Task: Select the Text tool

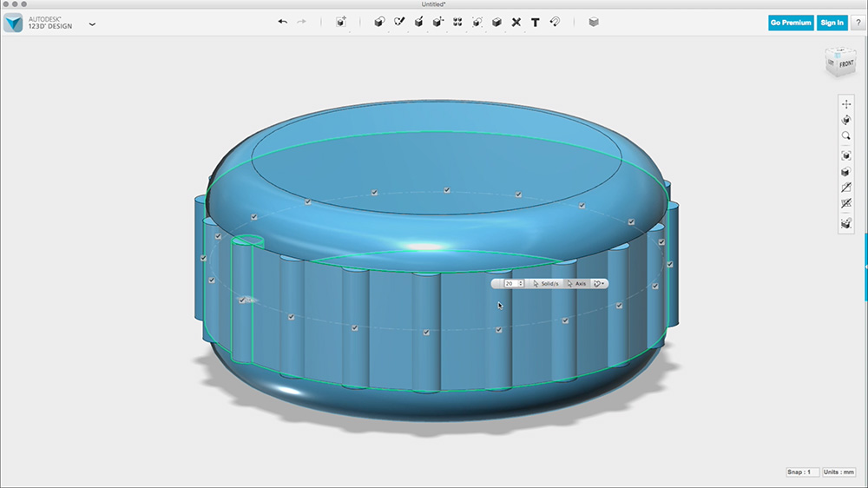Action: (536, 23)
